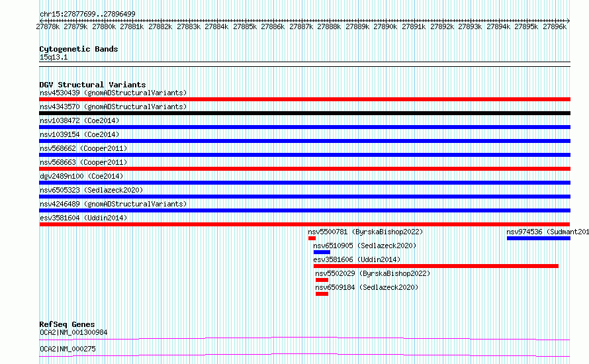Screen dimensions: 589x364
Task: Select the black nsv4343570 variant bar
Action: click(304, 113)
